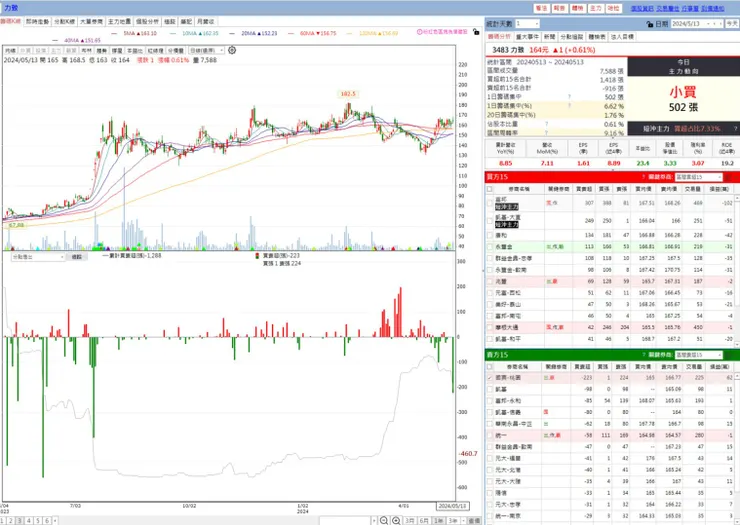The width and height of the screenshot is (740, 525).
Task: Zoom out the chart with the minus magnifier
Action: tap(384, 520)
